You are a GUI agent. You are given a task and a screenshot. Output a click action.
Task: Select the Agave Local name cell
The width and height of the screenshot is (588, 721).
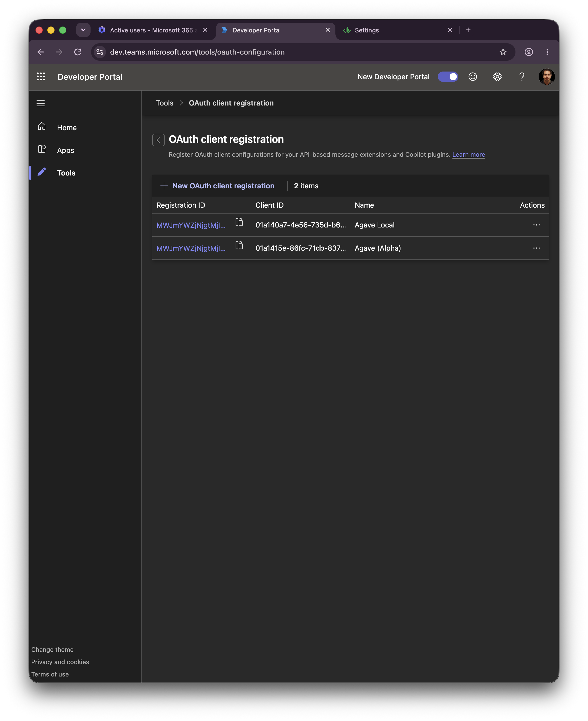375,225
